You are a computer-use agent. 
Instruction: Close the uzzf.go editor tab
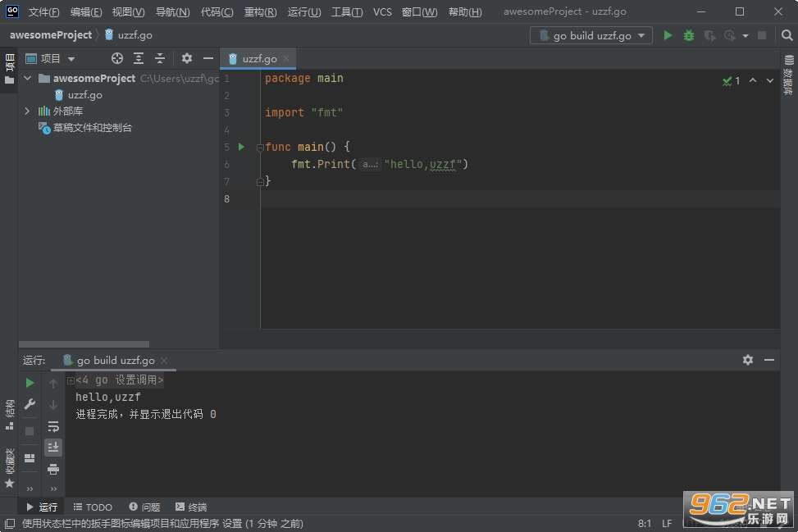click(286, 58)
